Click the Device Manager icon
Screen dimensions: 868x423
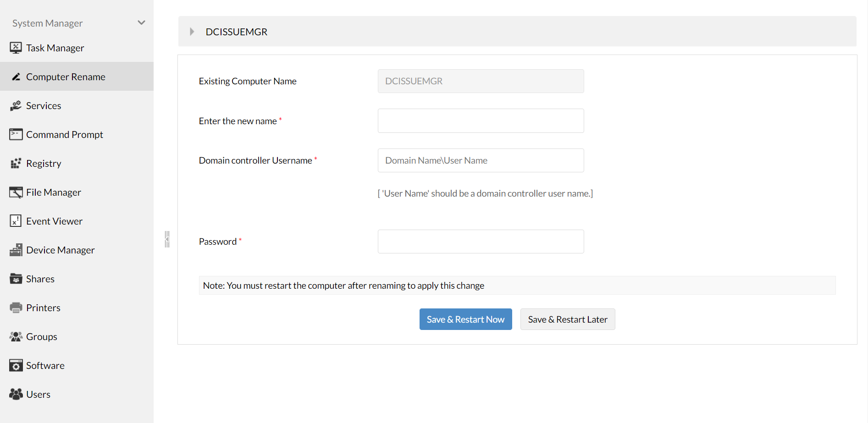tap(16, 250)
